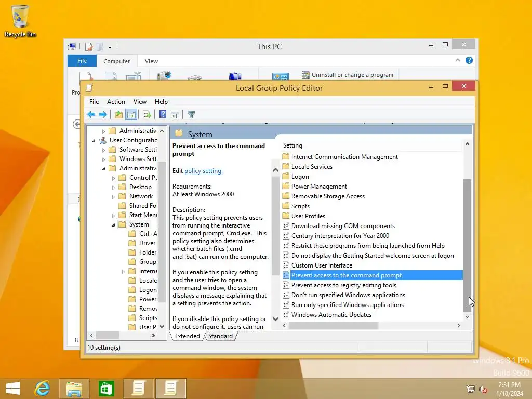Screen dimensions: 532x399
Task: Select Prevent access to registry editing tools
Action: click(344, 285)
